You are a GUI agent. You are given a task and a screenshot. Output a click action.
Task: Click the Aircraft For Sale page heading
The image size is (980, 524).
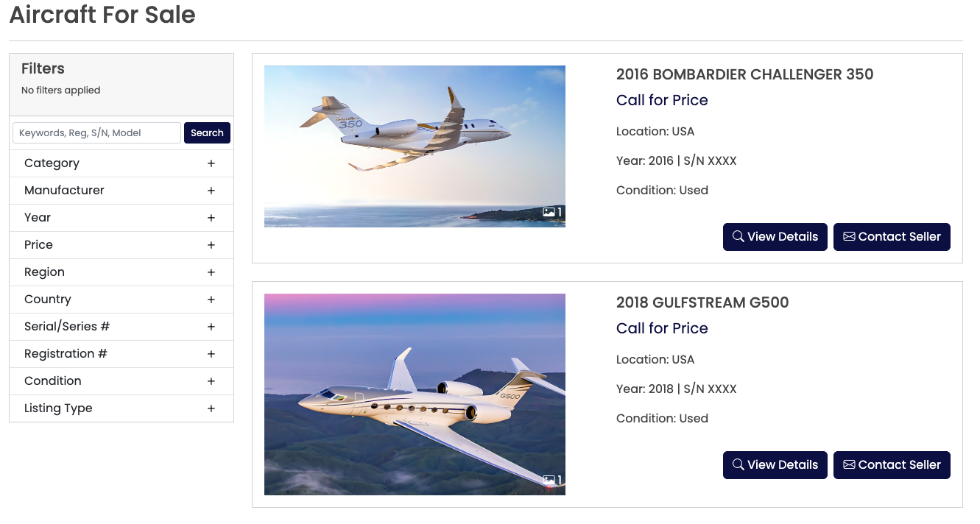[102, 15]
